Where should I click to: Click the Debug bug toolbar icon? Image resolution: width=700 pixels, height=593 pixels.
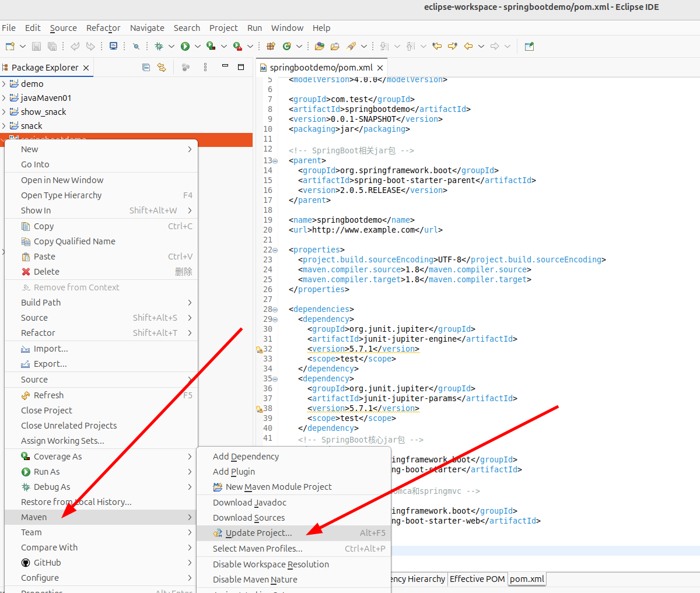click(x=159, y=46)
